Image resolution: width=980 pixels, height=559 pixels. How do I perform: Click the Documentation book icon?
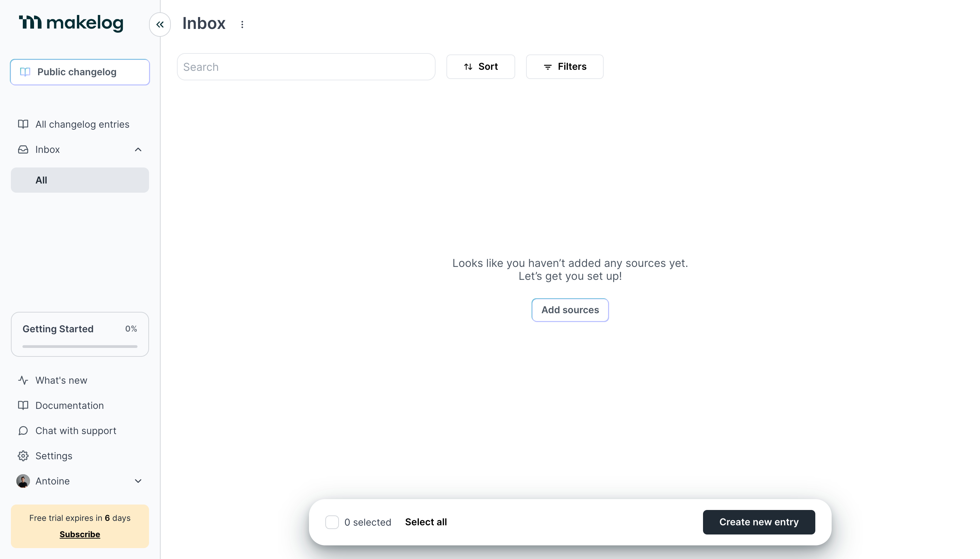coord(23,405)
